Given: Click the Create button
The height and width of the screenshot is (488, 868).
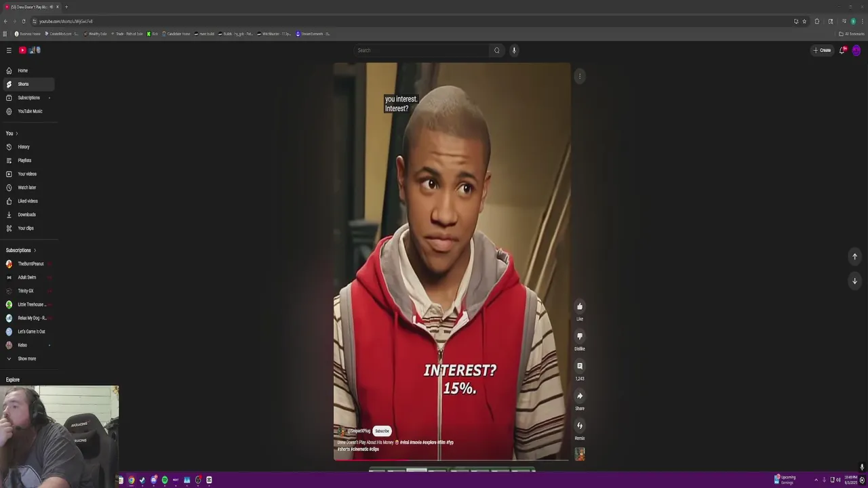Looking at the screenshot, I should click(823, 50).
